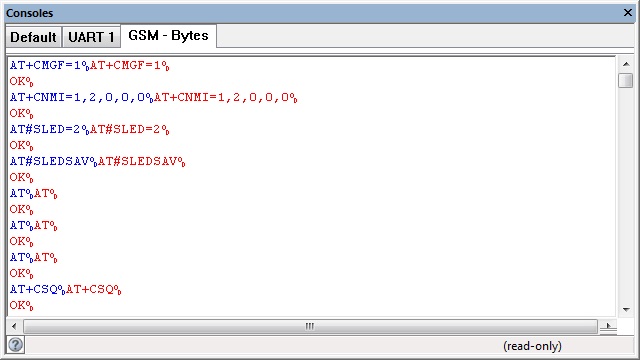Open help via the question mark icon
Screen dimensions: 640x360
(16, 345)
